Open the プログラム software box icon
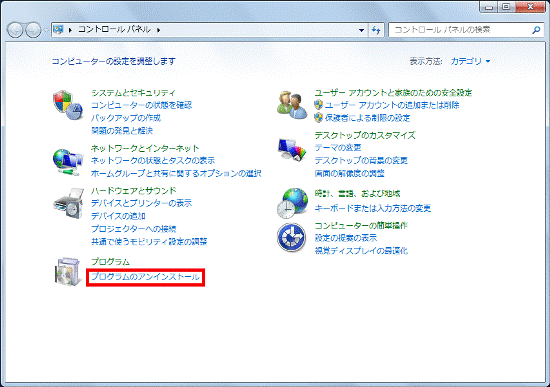The width and height of the screenshot is (550, 387). click(x=68, y=271)
